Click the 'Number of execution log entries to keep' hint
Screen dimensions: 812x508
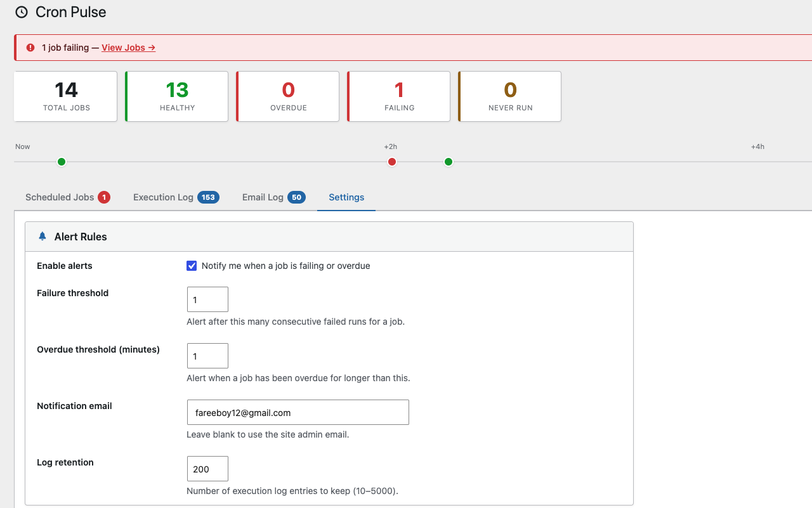point(292,491)
